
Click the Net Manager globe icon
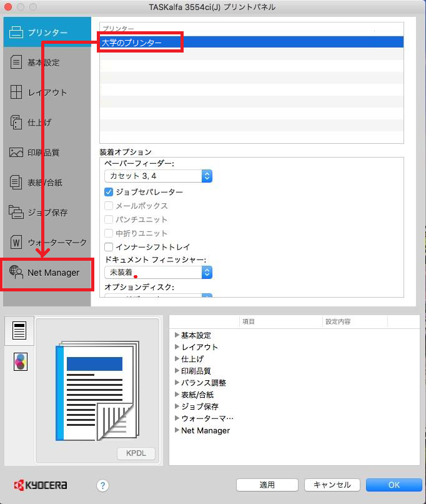pyautogui.click(x=17, y=272)
